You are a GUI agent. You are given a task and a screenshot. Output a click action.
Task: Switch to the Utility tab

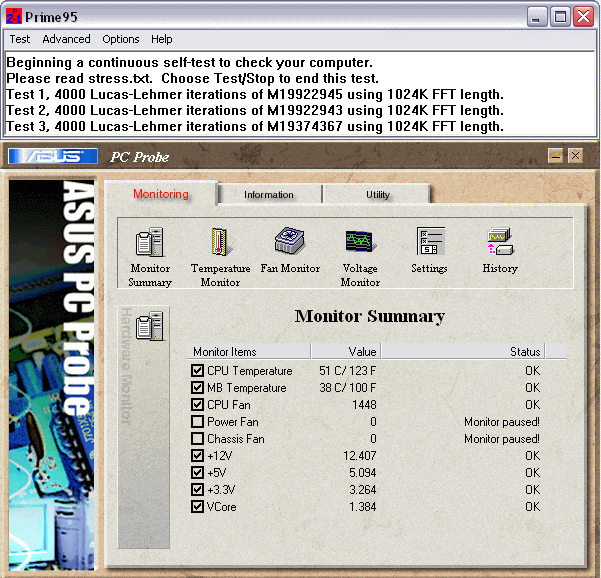coord(377,195)
